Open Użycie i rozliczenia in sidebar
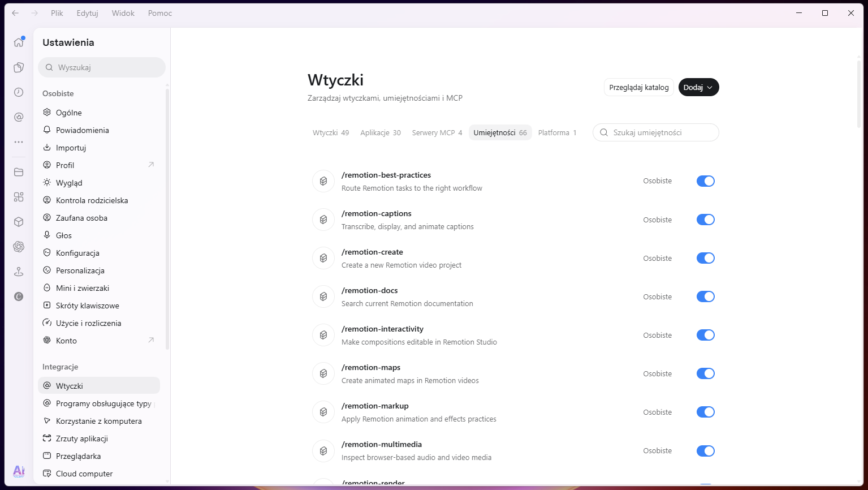868x490 pixels. point(99,323)
